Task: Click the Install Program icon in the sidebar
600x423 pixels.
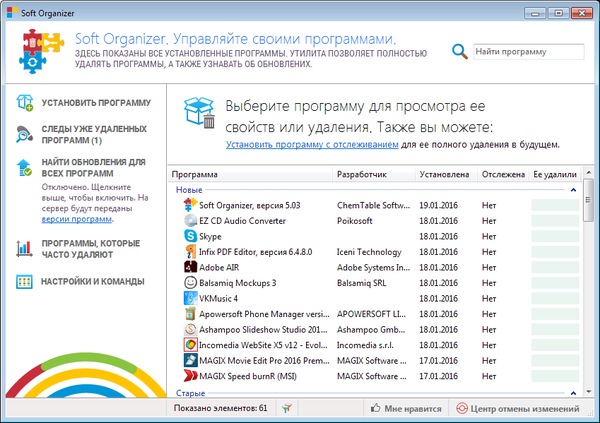Action: pos(25,102)
